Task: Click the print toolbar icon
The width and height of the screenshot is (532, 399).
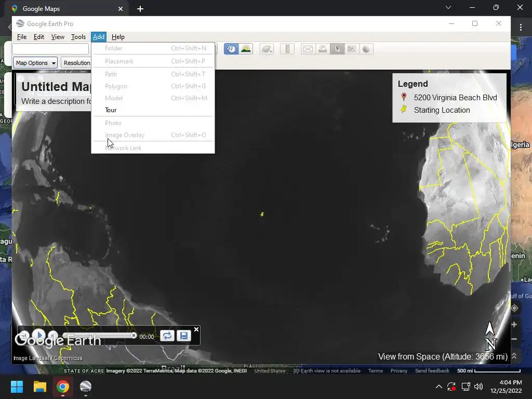Action: (322, 49)
